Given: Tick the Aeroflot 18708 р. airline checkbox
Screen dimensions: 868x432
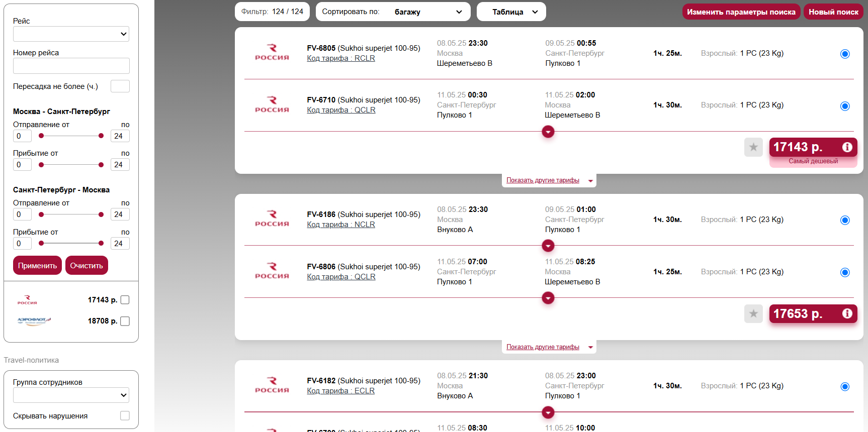Looking at the screenshot, I should 125,321.
